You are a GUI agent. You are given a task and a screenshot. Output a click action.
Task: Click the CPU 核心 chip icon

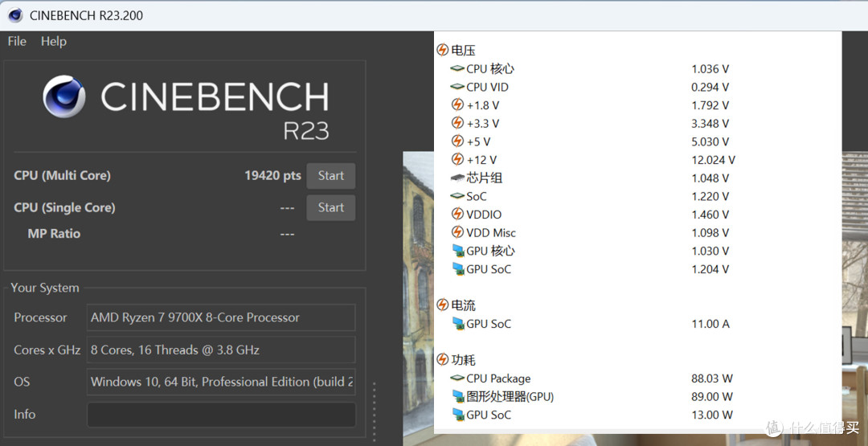click(x=457, y=68)
